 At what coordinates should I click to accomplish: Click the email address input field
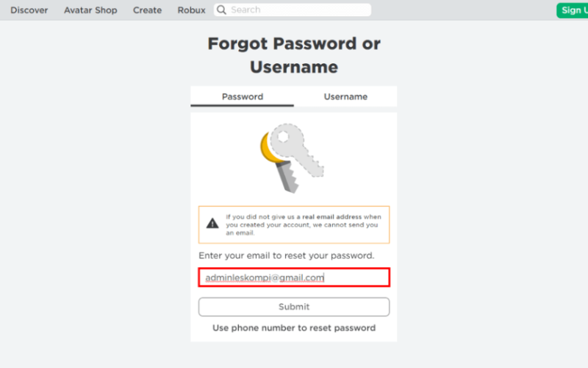[294, 277]
